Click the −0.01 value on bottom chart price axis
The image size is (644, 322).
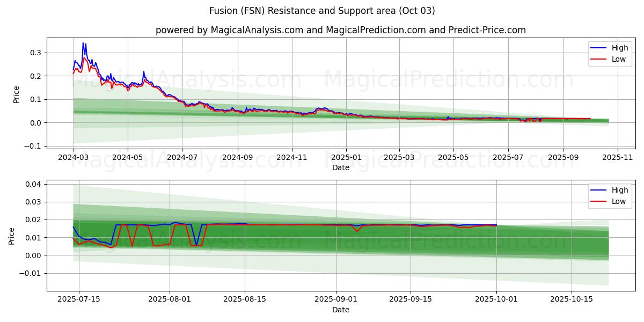[30, 273]
